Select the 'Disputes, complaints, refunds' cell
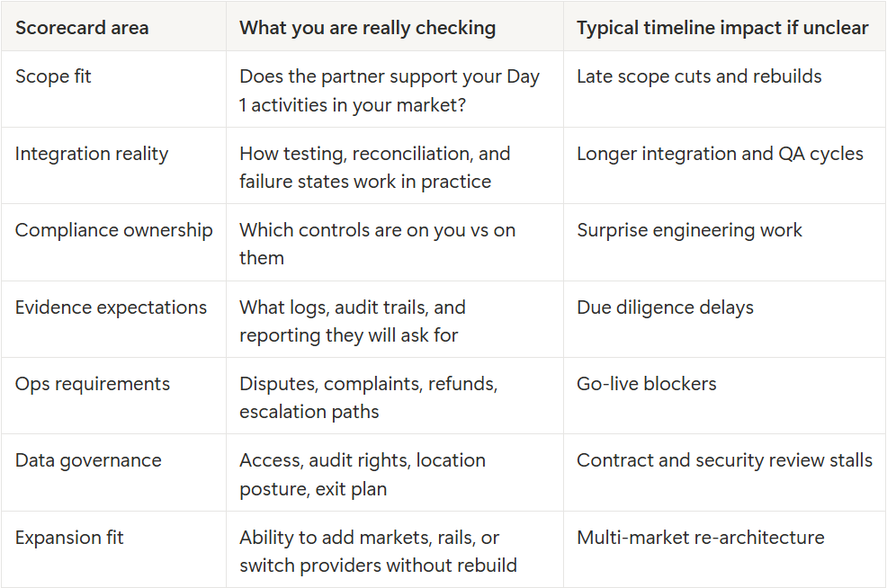This screenshot has height=588, width=887. (368, 397)
